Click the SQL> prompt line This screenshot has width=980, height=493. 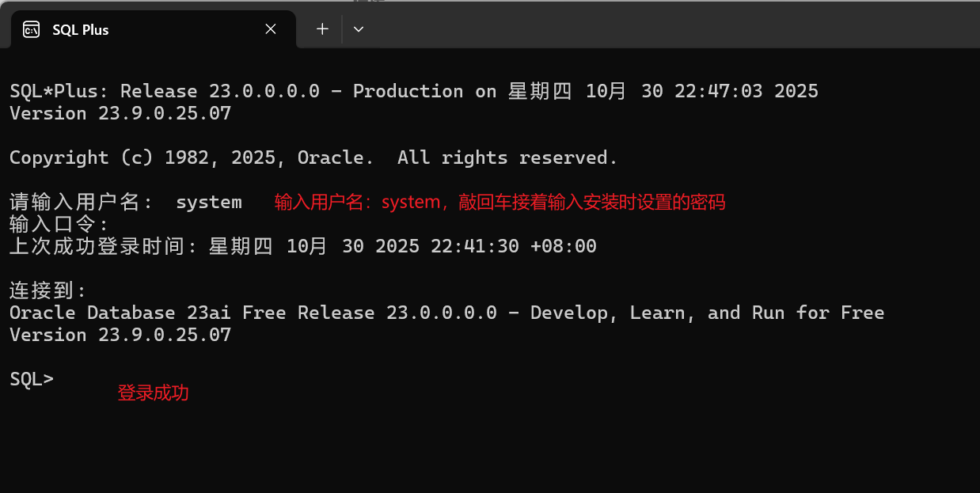[x=32, y=379]
